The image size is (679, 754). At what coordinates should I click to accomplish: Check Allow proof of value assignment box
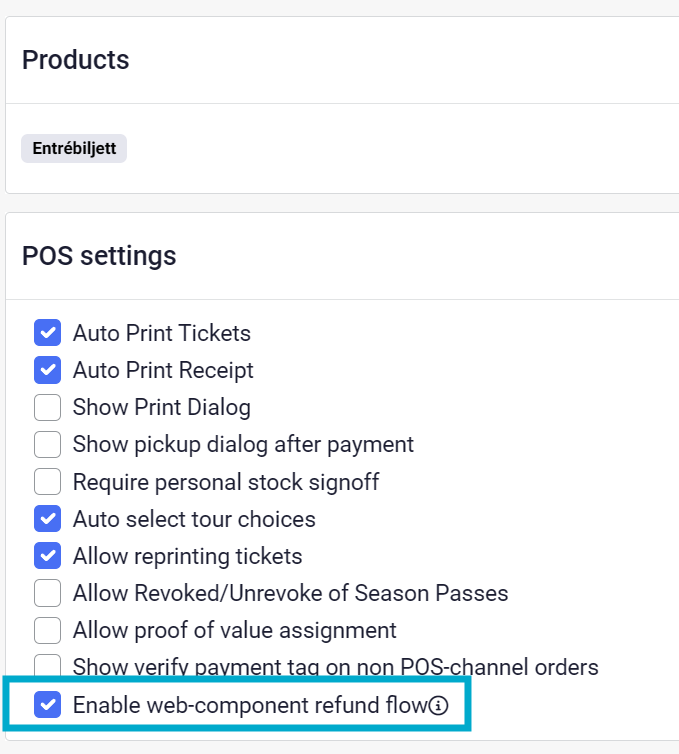[x=47, y=630]
